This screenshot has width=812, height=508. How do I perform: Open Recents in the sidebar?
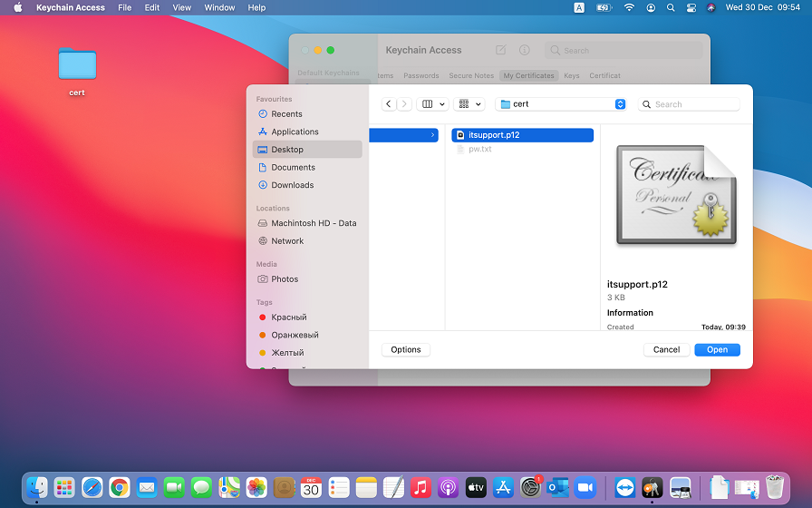[286, 114]
